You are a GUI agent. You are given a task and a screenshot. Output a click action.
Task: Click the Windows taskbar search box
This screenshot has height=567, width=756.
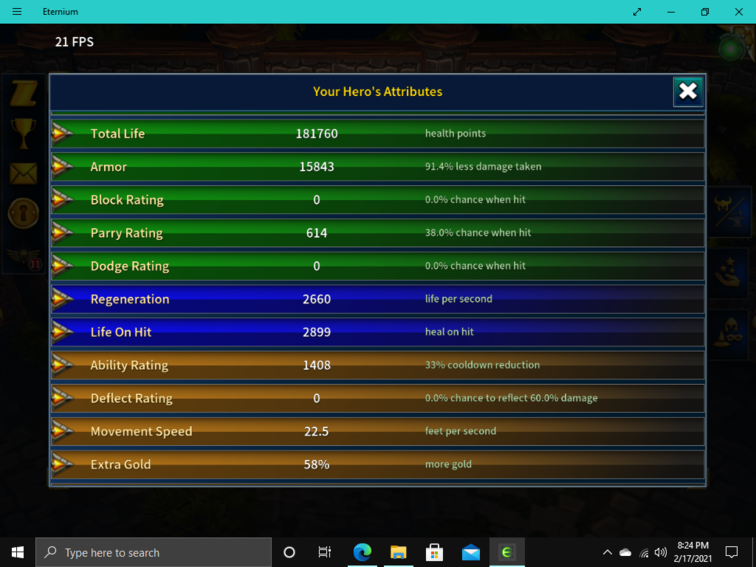[x=154, y=552]
